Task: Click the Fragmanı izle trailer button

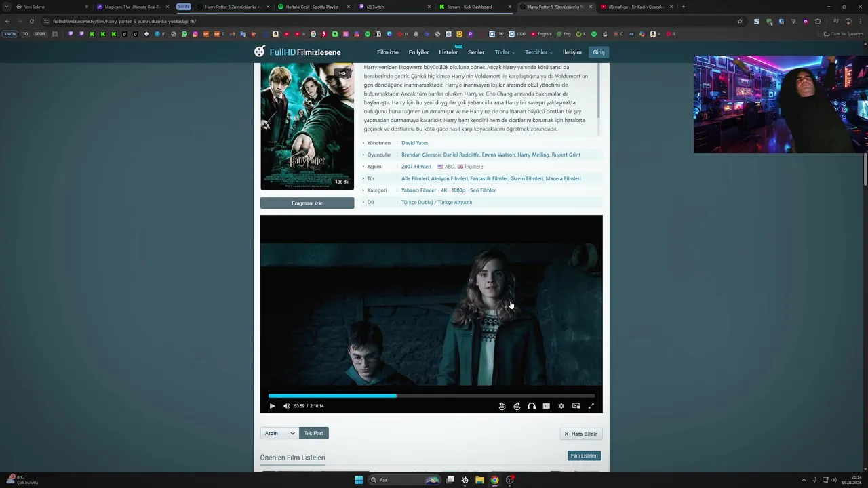Action: (x=307, y=203)
